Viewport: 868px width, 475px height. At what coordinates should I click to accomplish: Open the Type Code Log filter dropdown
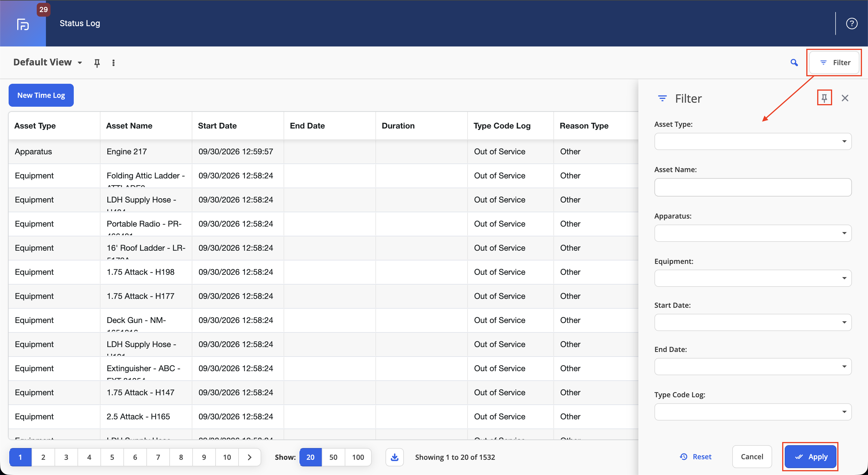point(753,412)
